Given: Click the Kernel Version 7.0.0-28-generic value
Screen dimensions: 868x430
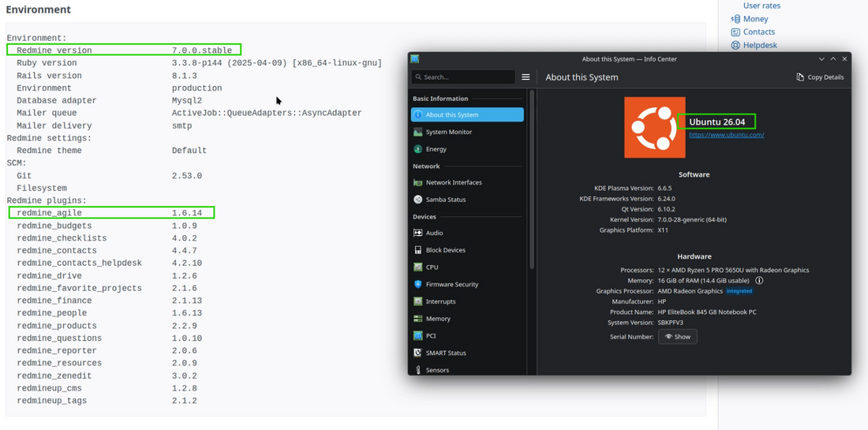Looking at the screenshot, I should 692,219.
